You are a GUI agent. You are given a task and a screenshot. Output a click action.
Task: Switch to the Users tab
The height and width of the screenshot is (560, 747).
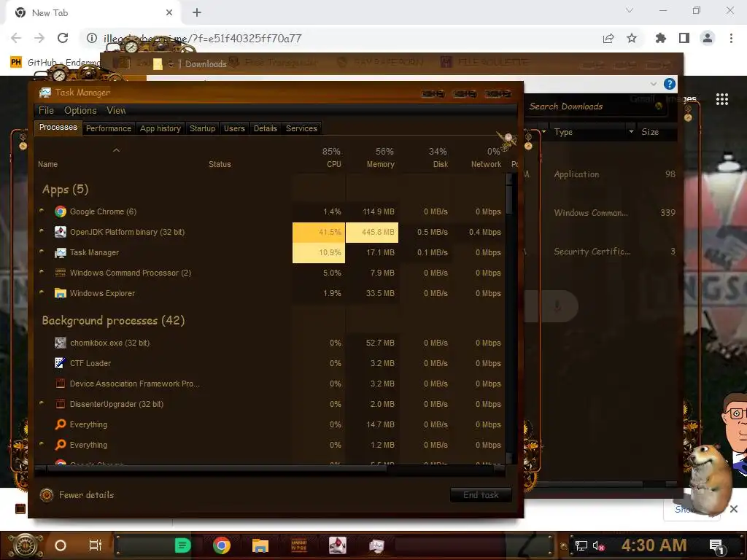click(234, 128)
